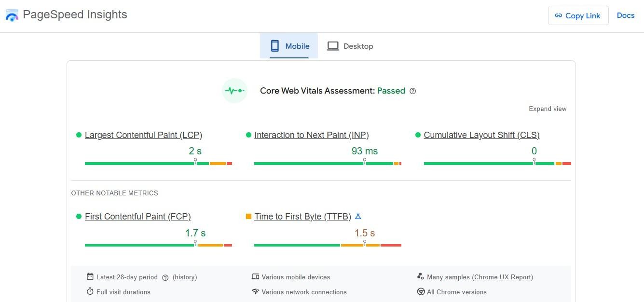Screen dimensions: 644x302
Task: Open the Time to First Byte (TTFB) link
Action: coord(302,217)
